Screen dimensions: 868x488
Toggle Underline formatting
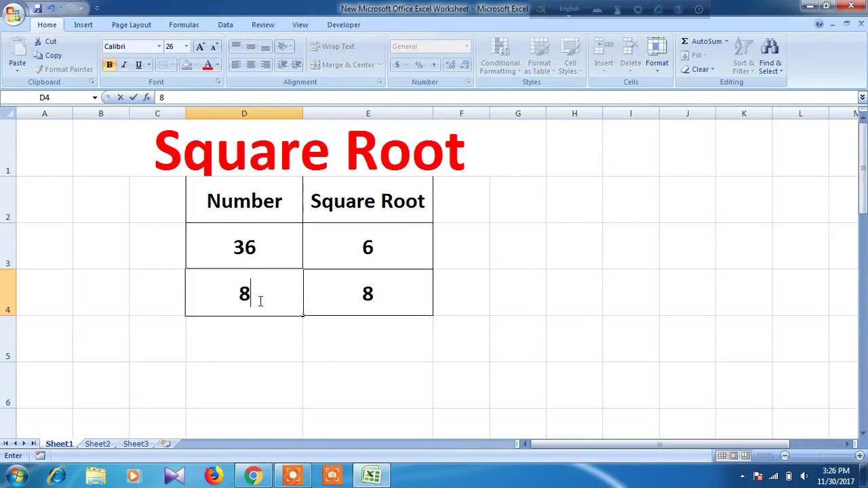pyautogui.click(x=138, y=65)
